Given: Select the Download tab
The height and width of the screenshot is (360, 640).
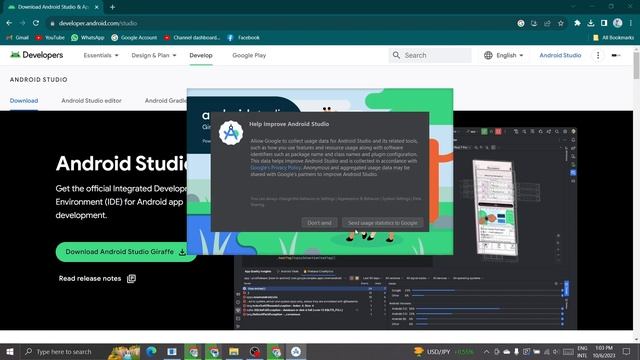Looking at the screenshot, I should click(x=24, y=100).
